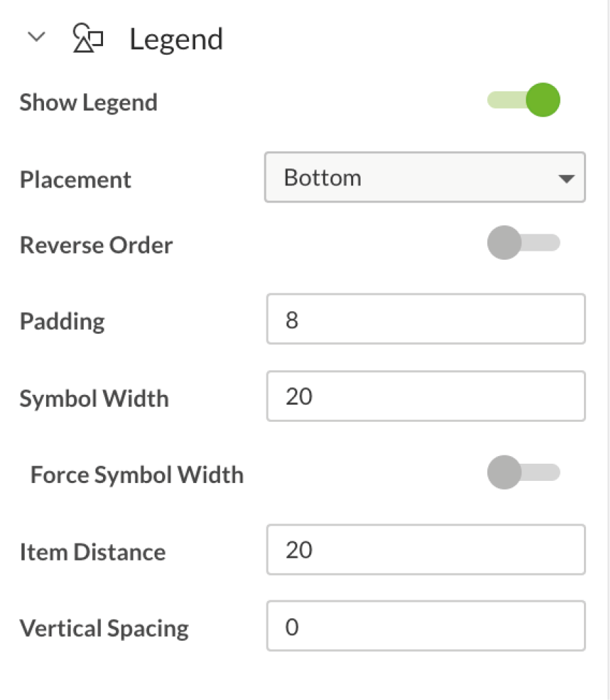Screen dimensions: 610x700
Task: Enable the Force Symbol Width switch
Action: click(523, 473)
